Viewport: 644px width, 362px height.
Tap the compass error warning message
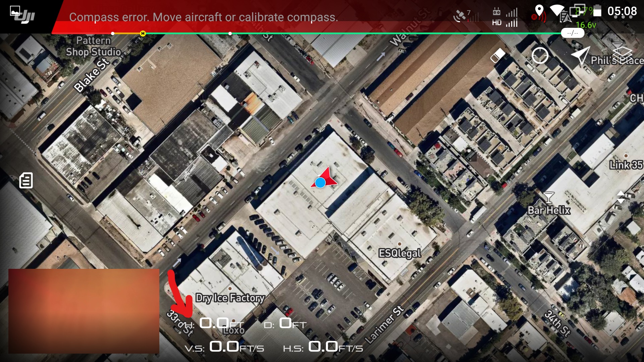203,17
